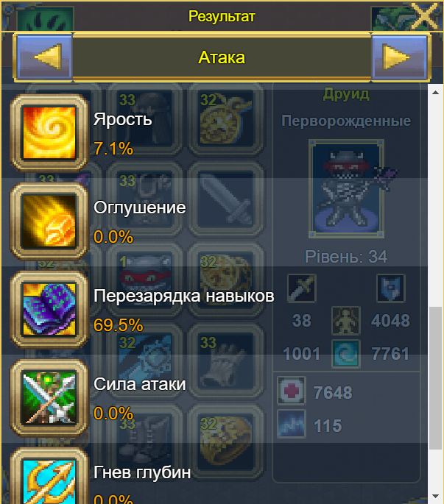This screenshot has width=444, height=504.
Task: Click the red cross health icon
Action: click(291, 391)
